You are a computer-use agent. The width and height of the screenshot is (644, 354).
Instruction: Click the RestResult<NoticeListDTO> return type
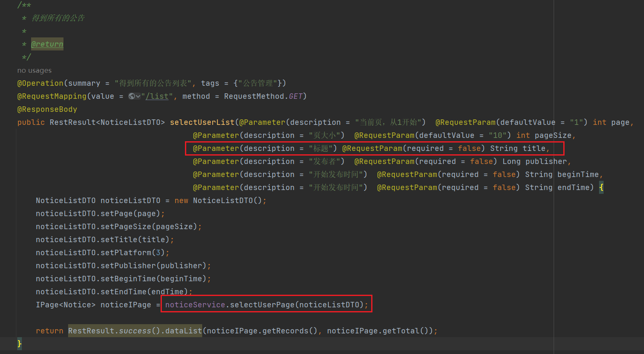point(107,122)
